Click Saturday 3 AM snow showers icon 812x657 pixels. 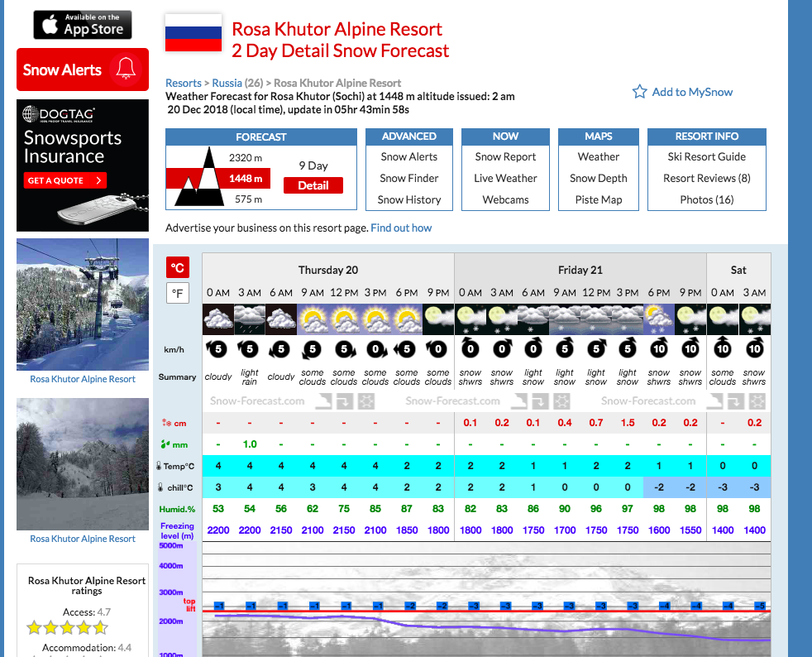coord(754,319)
